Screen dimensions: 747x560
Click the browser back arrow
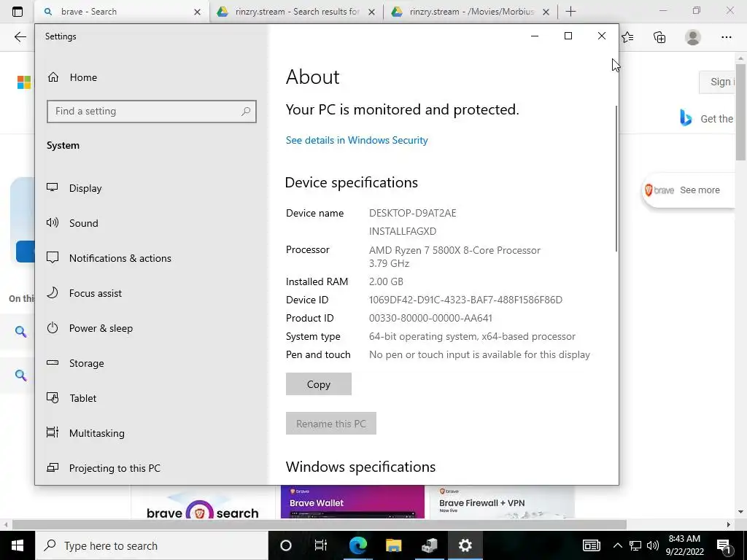click(x=20, y=37)
